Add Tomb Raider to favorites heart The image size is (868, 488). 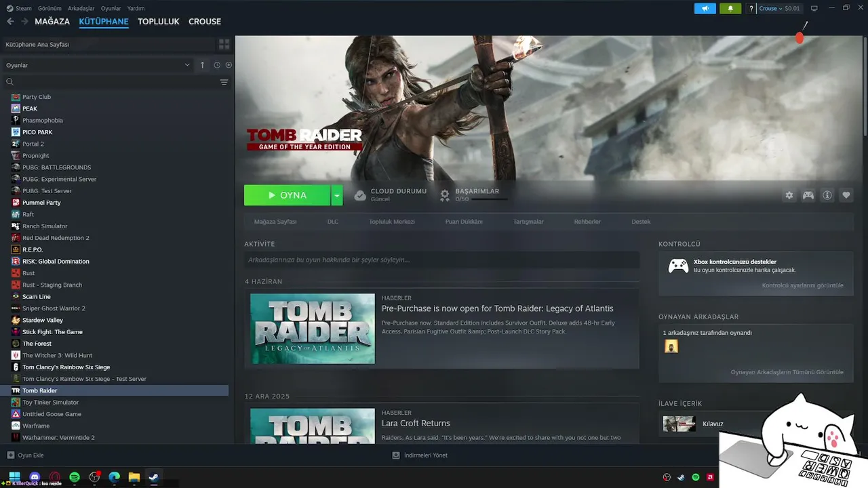point(846,195)
